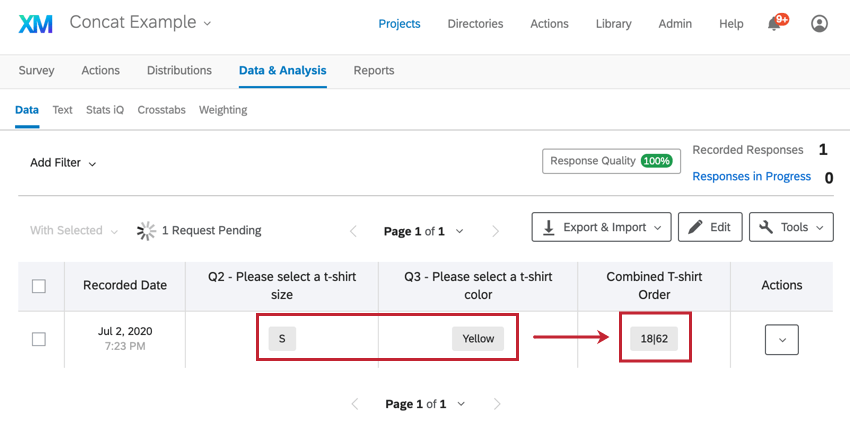
Task: Open the With Selected dropdown
Action: [x=74, y=231]
